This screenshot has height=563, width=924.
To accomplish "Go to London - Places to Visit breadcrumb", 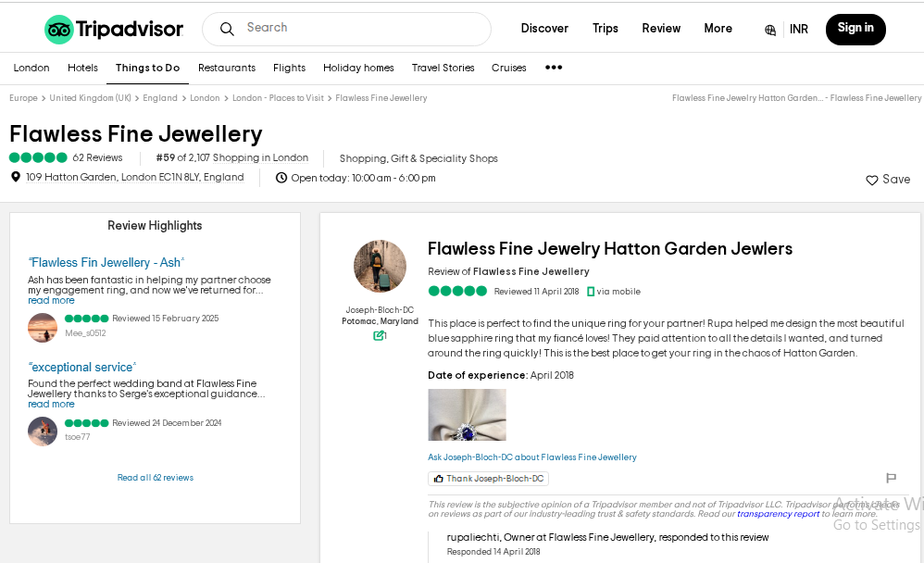I will [278, 98].
